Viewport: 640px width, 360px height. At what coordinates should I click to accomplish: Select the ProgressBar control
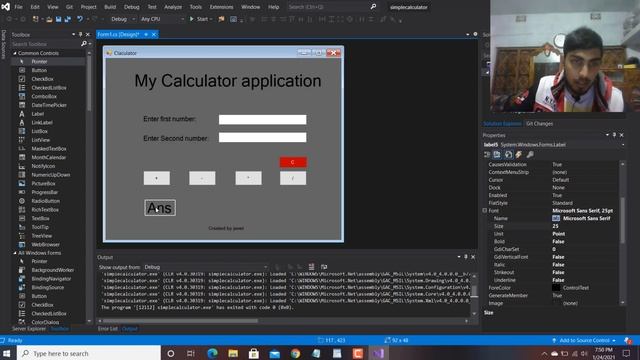pyautogui.click(x=44, y=192)
